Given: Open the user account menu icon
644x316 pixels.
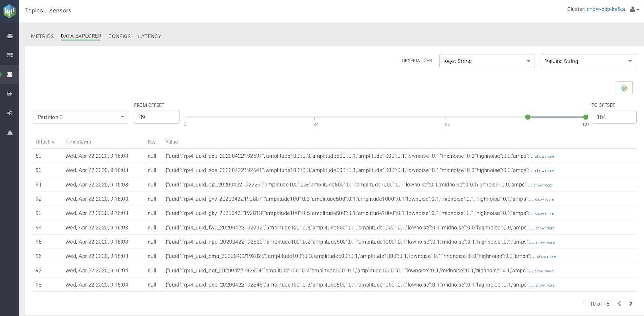Looking at the screenshot, I should pyautogui.click(x=634, y=9).
